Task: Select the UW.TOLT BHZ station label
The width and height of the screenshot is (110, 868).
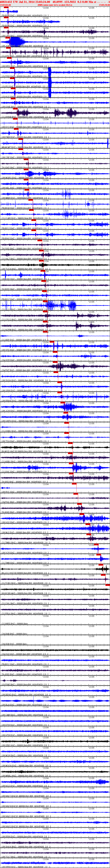Action: click(x=25, y=857)
